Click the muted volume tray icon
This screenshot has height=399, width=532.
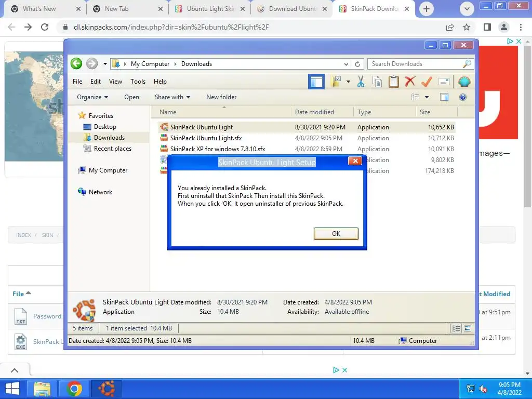point(483,389)
